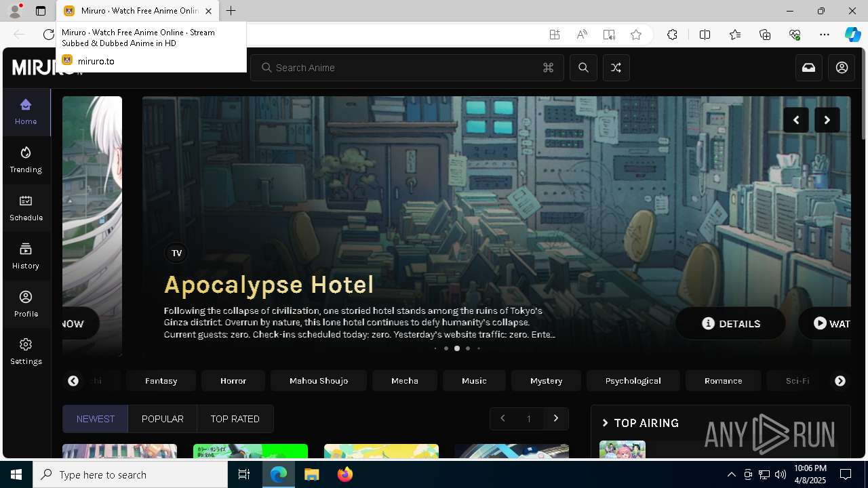Go to next banner slide
Image resolution: width=868 pixels, height=488 pixels.
(x=827, y=120)
